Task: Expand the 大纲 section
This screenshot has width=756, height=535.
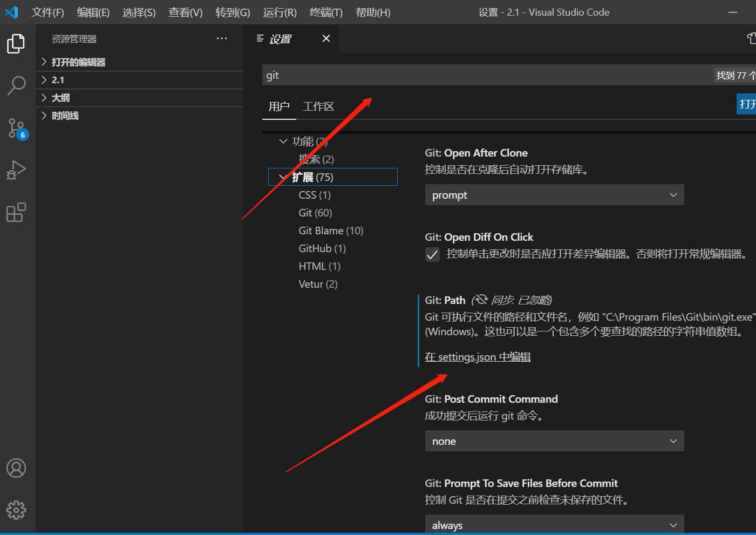Action: 139,98
